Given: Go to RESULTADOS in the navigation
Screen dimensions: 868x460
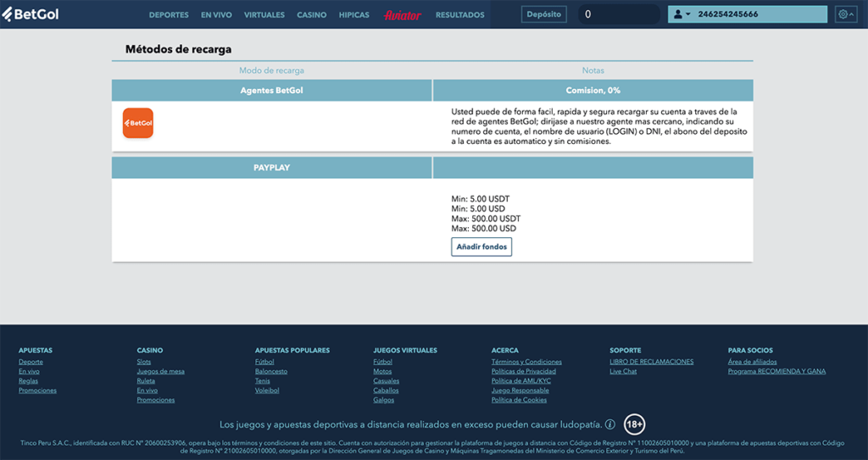Looking at the screenshot, I should [x=460, y=15].
